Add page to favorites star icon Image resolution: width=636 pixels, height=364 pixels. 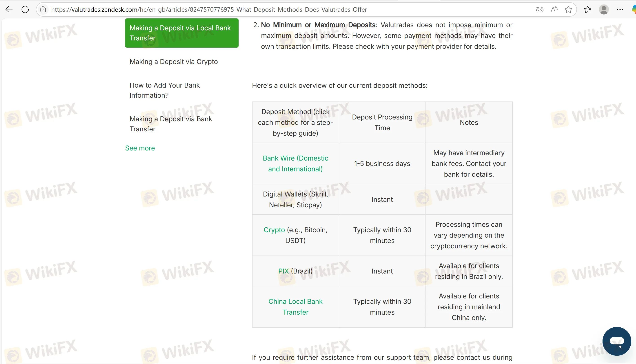pos(568,9)
